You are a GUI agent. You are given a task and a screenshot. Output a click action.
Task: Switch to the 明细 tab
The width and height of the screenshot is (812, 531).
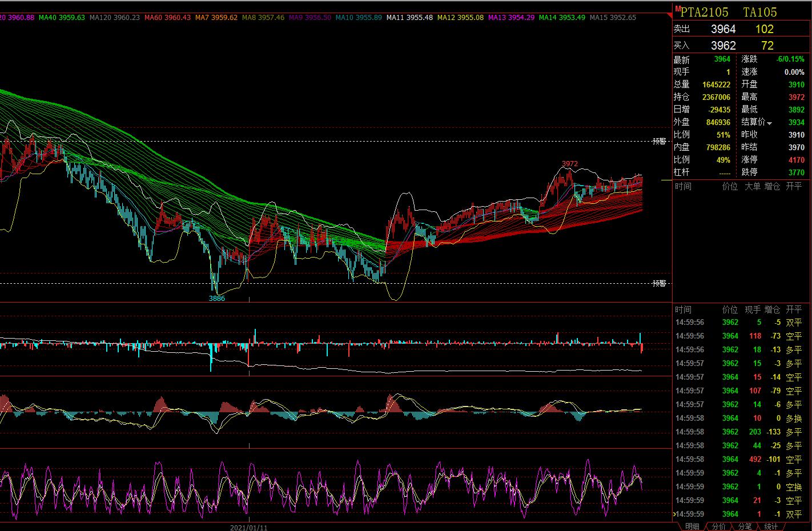(x=692, y=526)
